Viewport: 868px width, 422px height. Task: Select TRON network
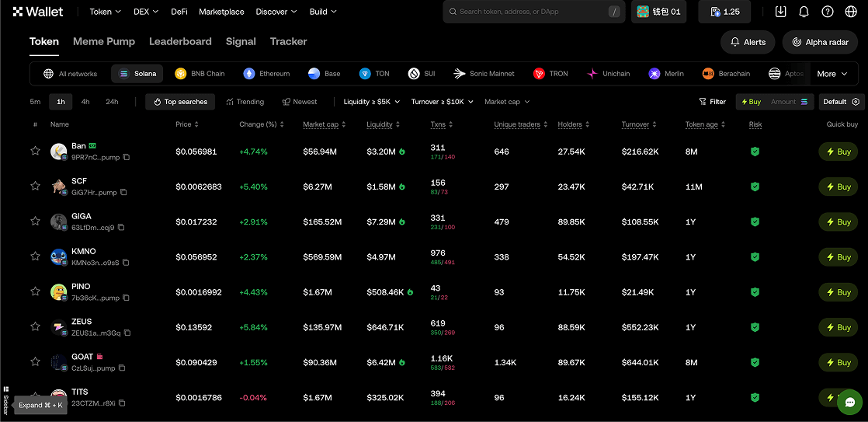[x=550, y=74]
